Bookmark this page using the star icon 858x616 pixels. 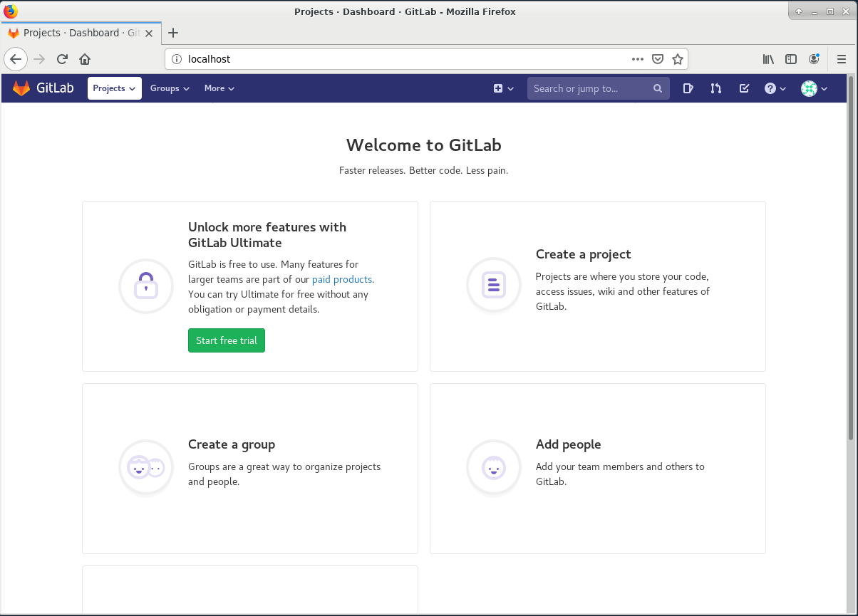tap(678, 59)
